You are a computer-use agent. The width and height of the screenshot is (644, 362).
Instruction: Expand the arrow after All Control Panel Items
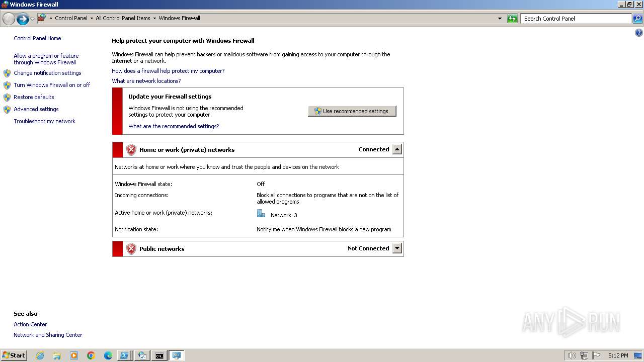click(154, 19)
